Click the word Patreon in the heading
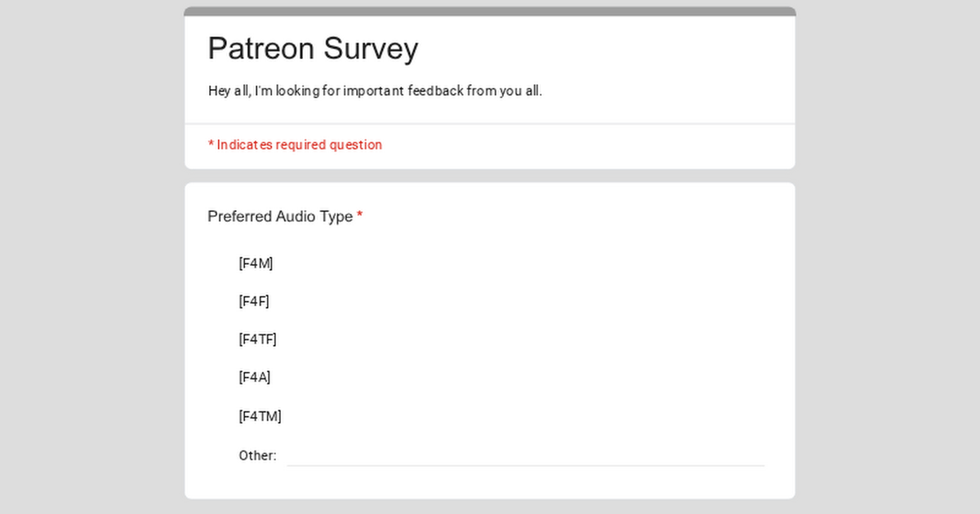The image size is (980, 514). [261, 48]
